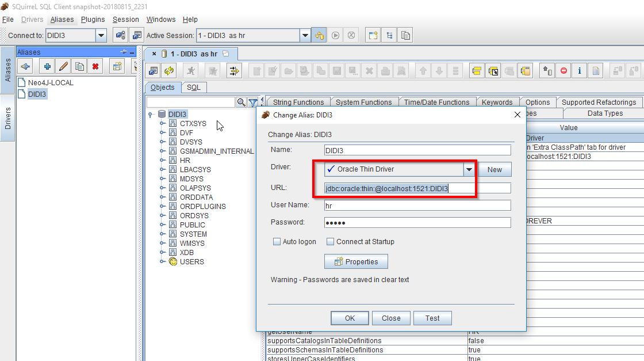Test the alias connection

coord(432,318)
